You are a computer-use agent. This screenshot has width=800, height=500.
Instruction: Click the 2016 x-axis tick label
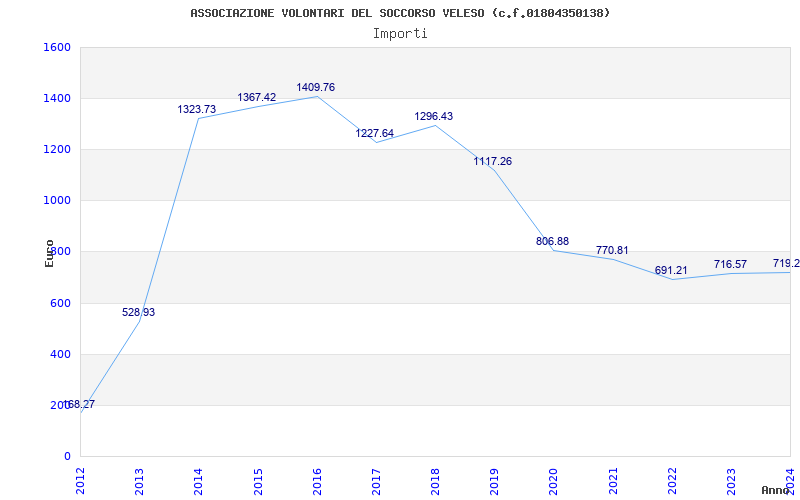tap(317, 481)
